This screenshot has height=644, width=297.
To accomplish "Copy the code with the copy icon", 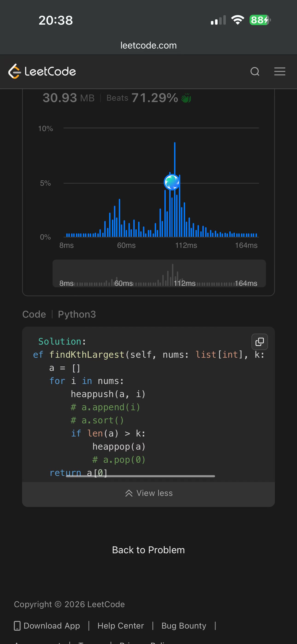I will pos(259,342).
